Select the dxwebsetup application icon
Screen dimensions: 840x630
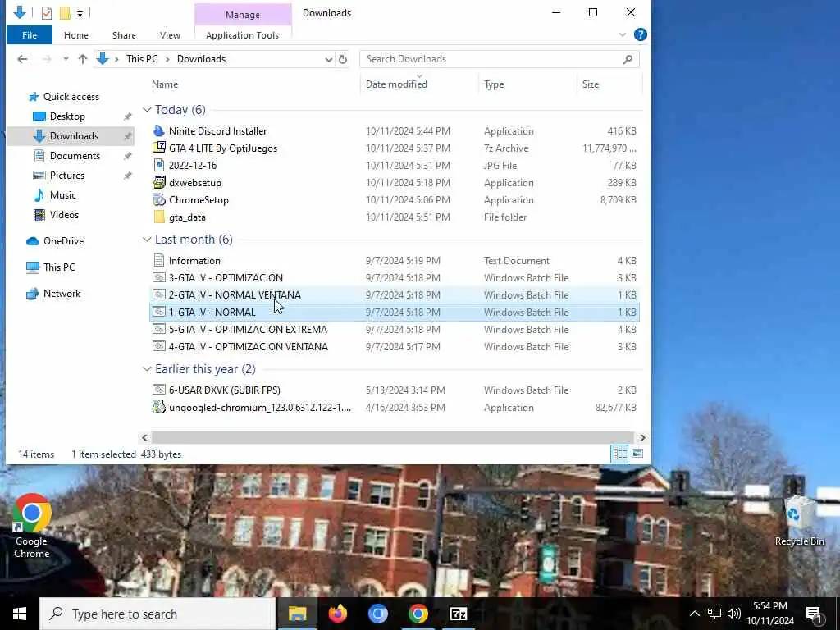point(158,182)
